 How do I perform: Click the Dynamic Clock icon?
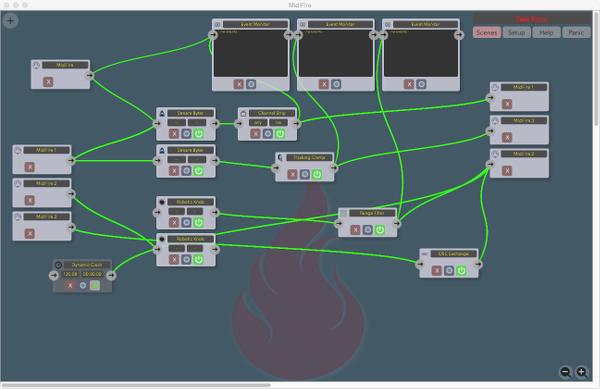[58, 265]
